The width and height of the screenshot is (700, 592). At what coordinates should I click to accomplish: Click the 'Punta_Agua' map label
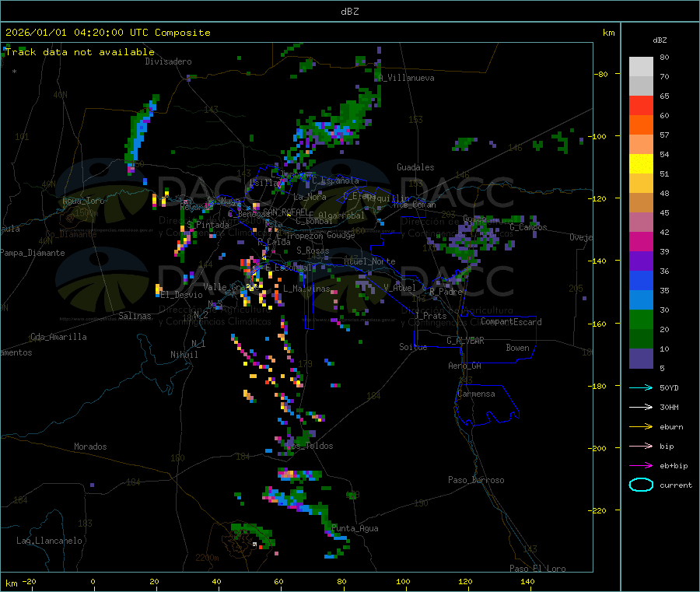355,528
